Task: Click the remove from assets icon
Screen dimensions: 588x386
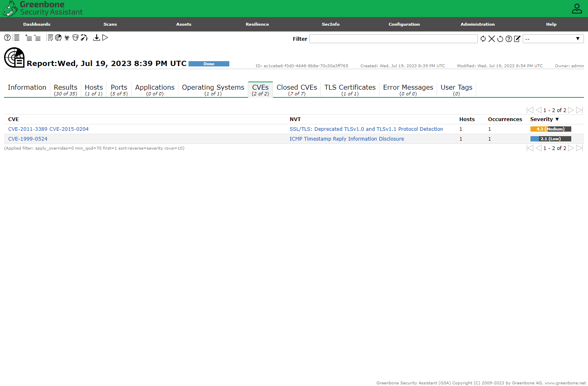Action: click(x=37, y=38)
